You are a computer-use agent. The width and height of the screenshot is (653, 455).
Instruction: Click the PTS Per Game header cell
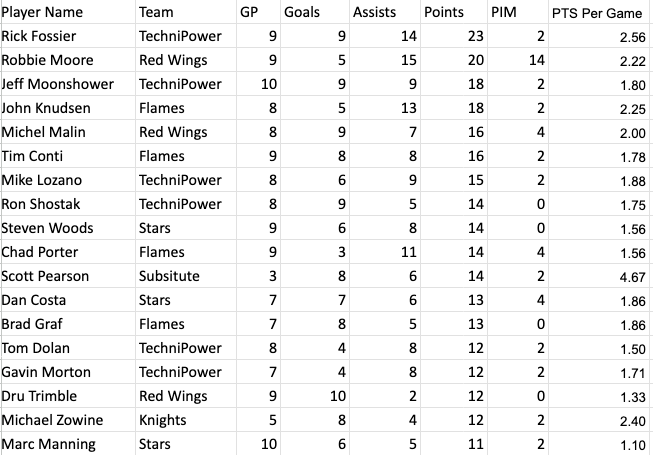pyautogui.click(x=599, y=12)
